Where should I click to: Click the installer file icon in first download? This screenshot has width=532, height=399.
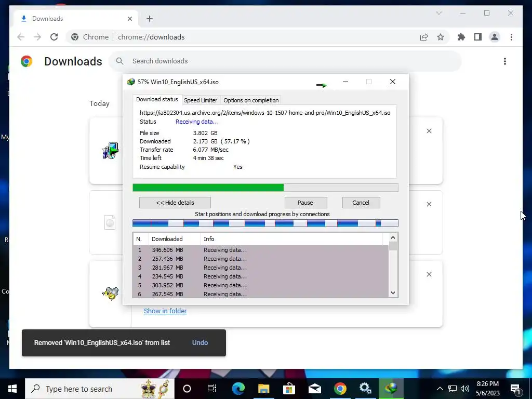pyautogui.click(x=110, y=151)
